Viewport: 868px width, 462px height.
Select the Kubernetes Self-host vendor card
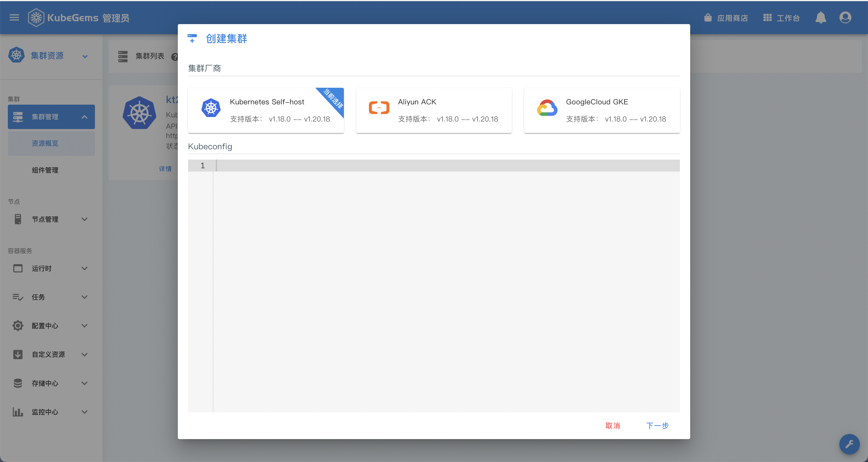click(x=266, y=110)
